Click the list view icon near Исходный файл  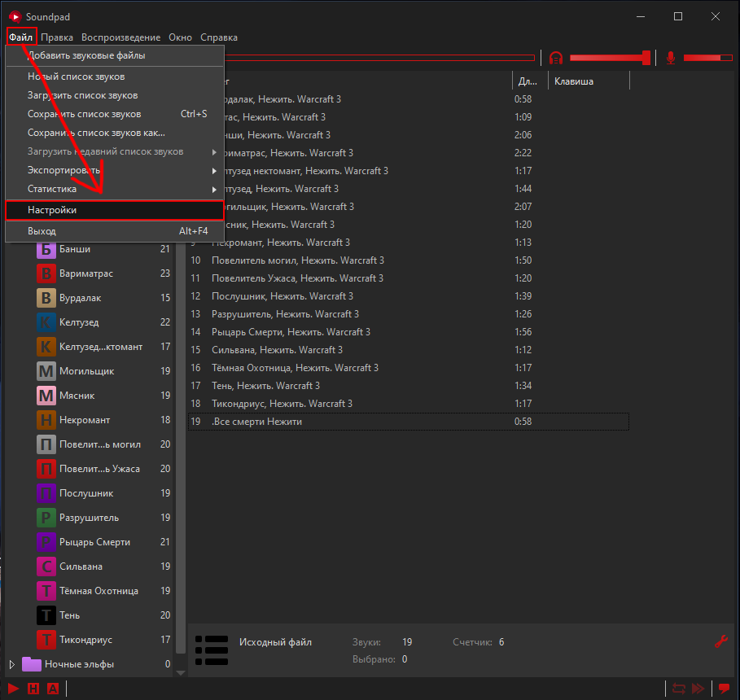[x=212, y=650]
